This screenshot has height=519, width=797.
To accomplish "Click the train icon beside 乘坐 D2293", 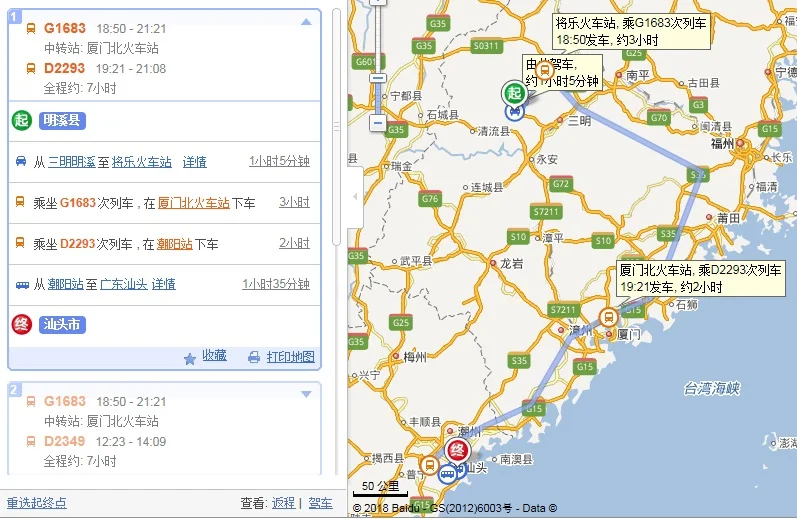I will [x=20, y=242].
